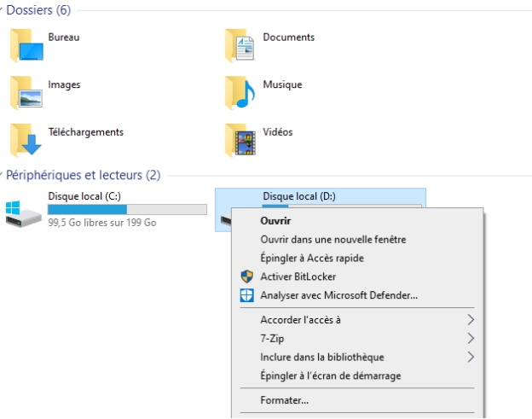532x419 pixels.
Task: Collapse the Périphériques et lecteurs (2) section
Action: coord(2,175)
